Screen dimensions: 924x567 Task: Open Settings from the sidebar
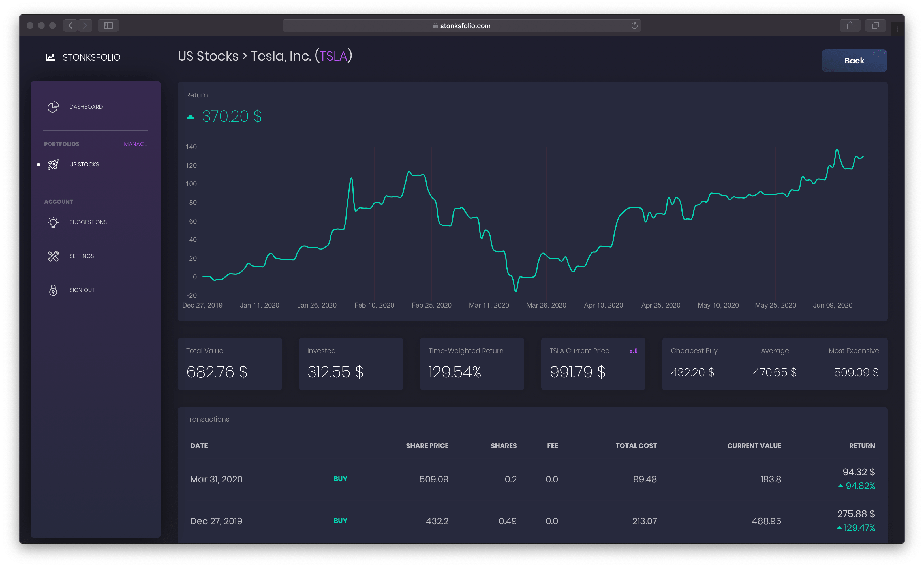pyautogui.click(x=82, y=256)
